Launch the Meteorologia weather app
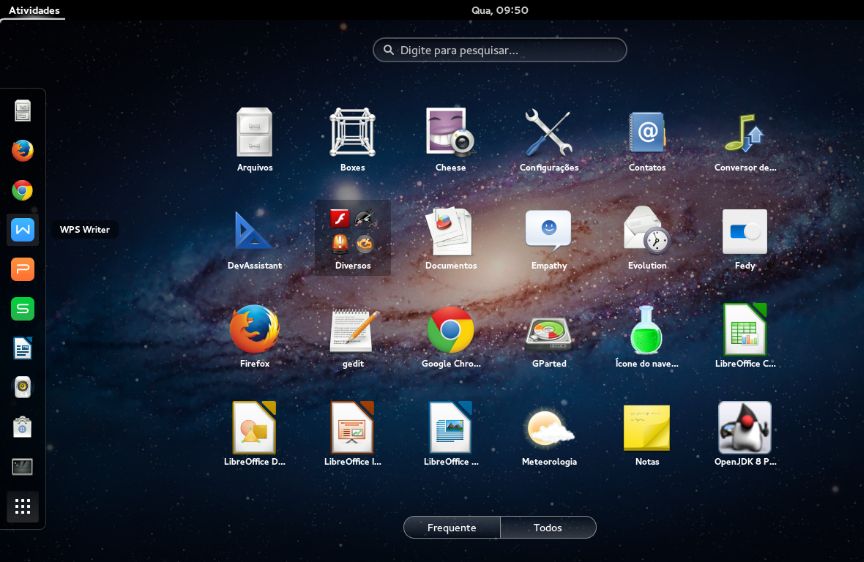Screen dimensions: 864x562 point(549,434)
